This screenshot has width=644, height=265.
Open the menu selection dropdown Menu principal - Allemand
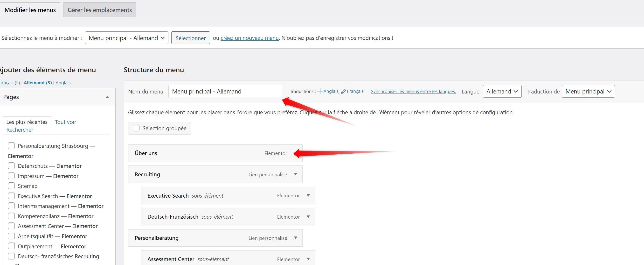click(126, 38)
